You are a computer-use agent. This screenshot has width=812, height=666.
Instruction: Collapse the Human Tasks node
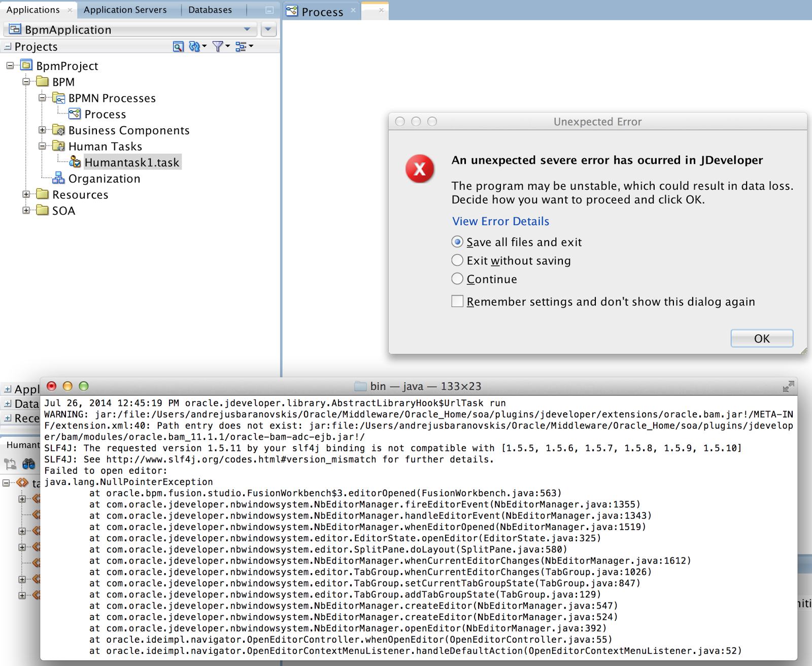pos(42,146)
